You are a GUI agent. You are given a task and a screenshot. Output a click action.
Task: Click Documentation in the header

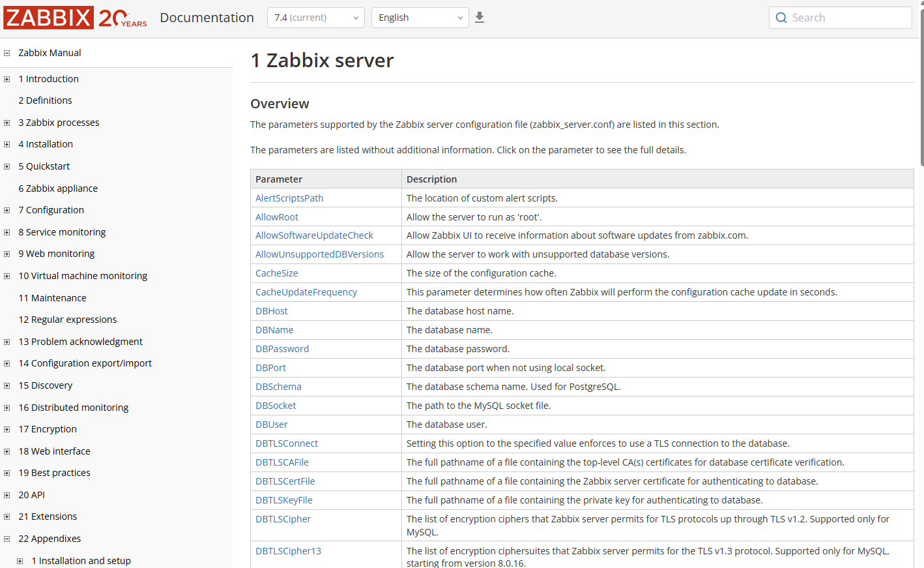point(207,18)
